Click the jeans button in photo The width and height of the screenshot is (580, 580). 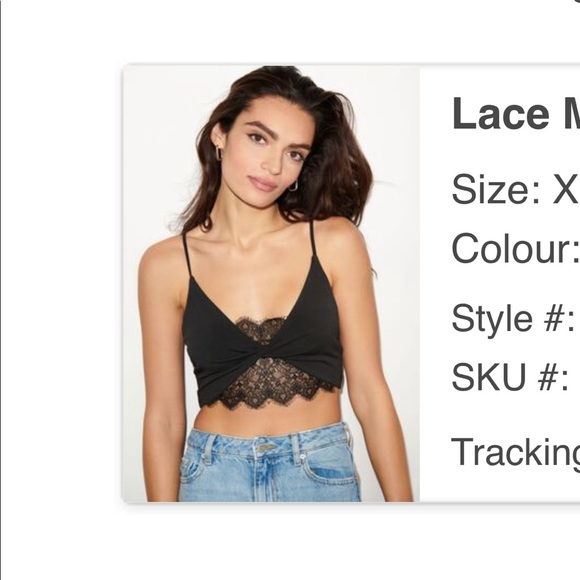[265, 448]
